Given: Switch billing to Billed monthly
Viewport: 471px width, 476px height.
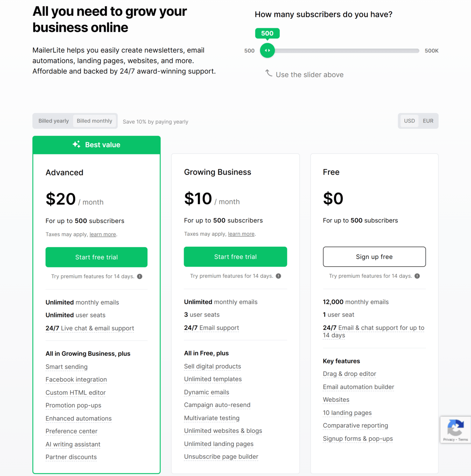Looking at the screenshot, I should tap(94, 121).
